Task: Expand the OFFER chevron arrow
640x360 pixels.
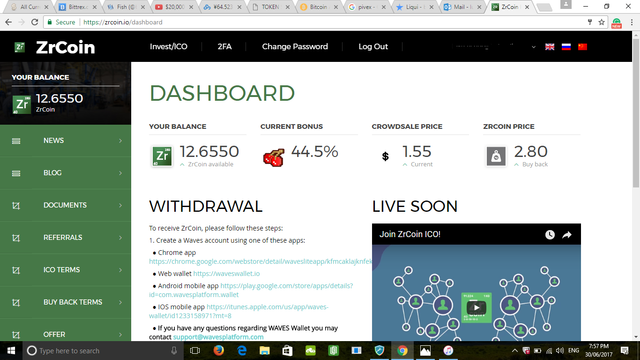Action: point(120,335)
